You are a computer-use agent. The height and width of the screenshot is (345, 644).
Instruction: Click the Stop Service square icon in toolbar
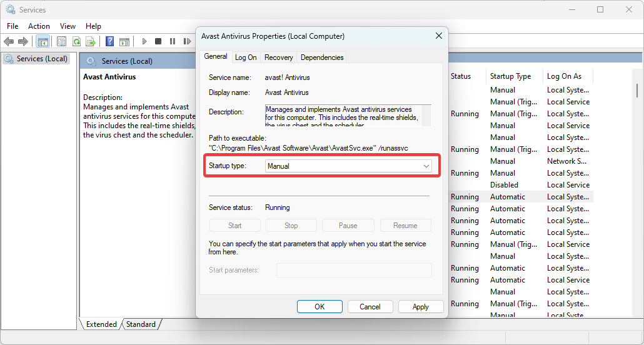click(158, 41)
